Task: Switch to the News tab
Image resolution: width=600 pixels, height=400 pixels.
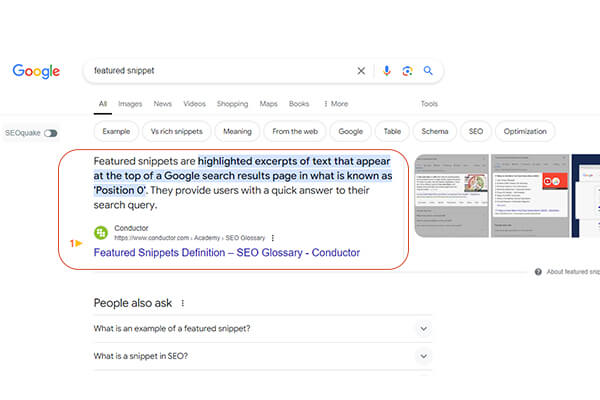Action: [163, 104]
